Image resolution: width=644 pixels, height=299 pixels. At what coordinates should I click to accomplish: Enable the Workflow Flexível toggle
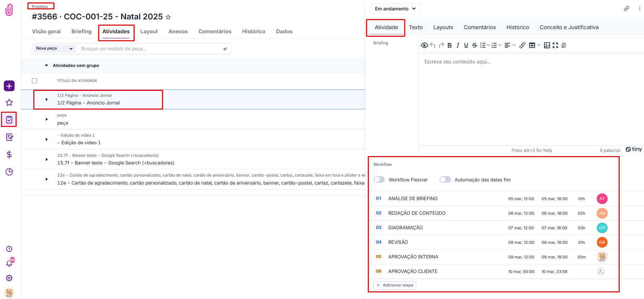pos(379,180)
